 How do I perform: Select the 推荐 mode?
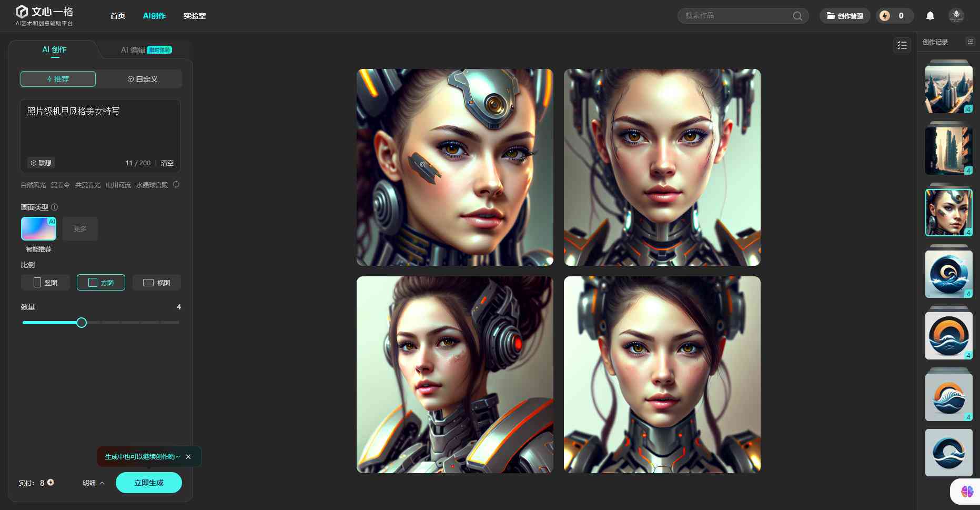click(x=58, y=79)
